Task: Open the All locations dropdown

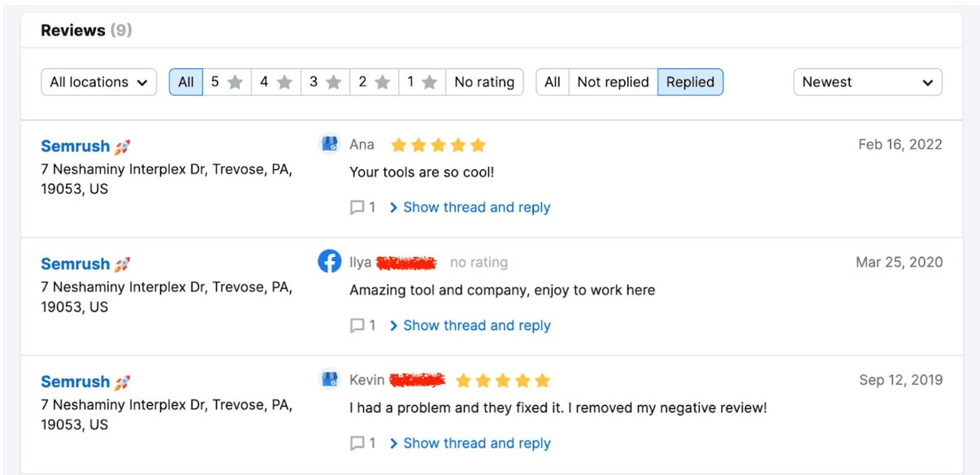Action: (x=98, y=82)
